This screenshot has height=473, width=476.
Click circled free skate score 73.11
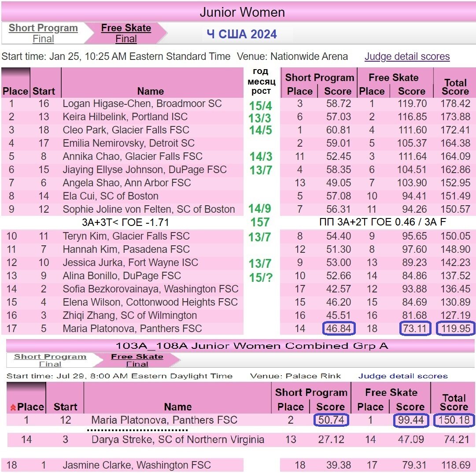(415, 329)
